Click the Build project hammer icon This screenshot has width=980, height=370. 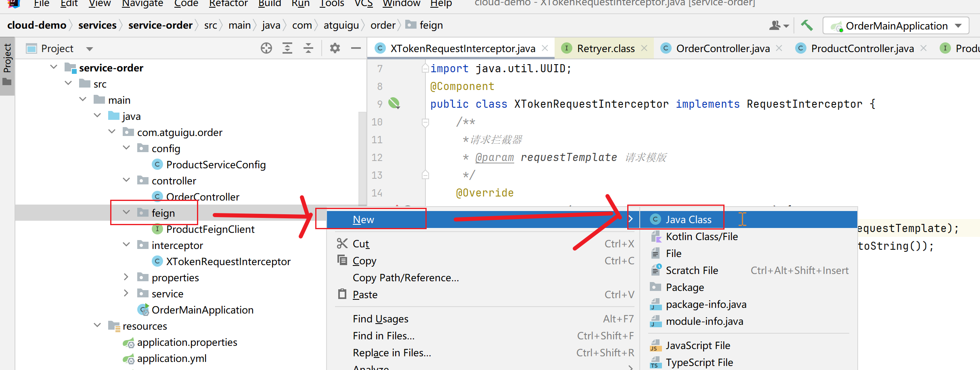[807, 25]
